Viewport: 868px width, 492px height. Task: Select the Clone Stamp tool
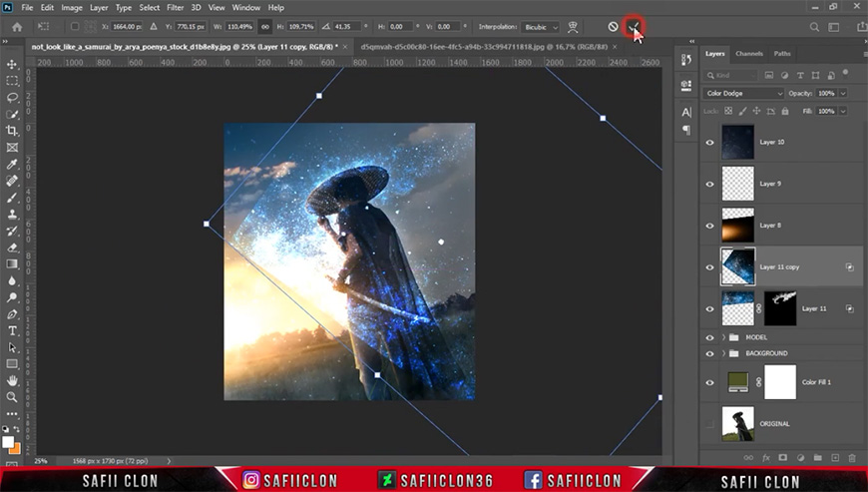[x=12, y=215]
